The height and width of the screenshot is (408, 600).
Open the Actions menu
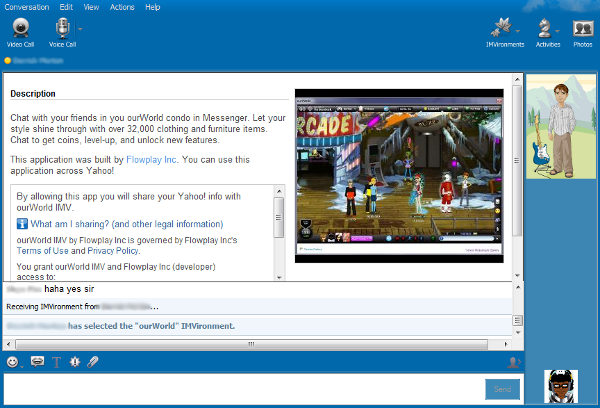point(121,7)
